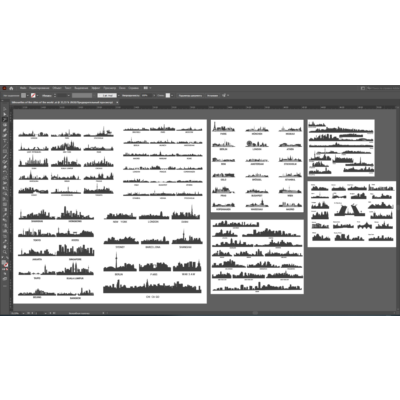This screenshot has width=400, height=400.
Task: Open the Style swatch dropdown
Action: tap(172, 95)
